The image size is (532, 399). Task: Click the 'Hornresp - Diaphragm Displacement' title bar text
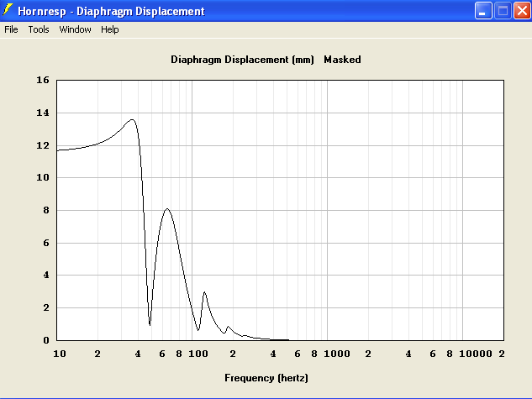pos(111,11)
